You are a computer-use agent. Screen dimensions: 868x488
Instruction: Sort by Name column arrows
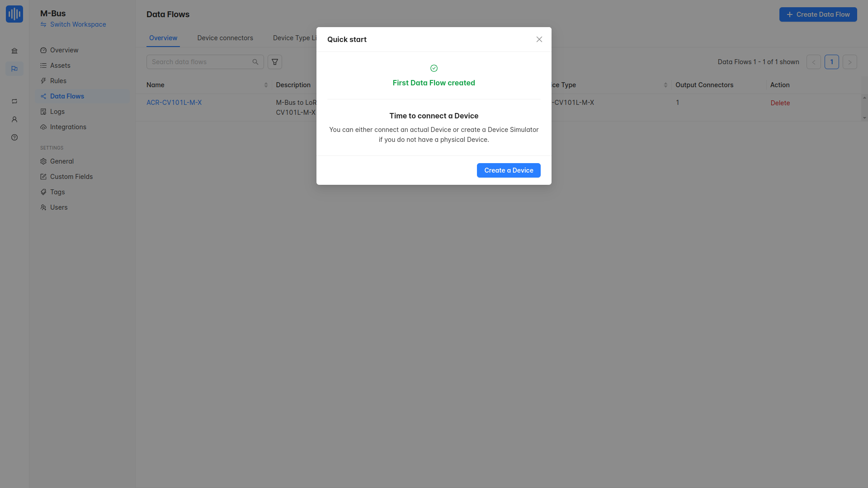coord(266,85)
